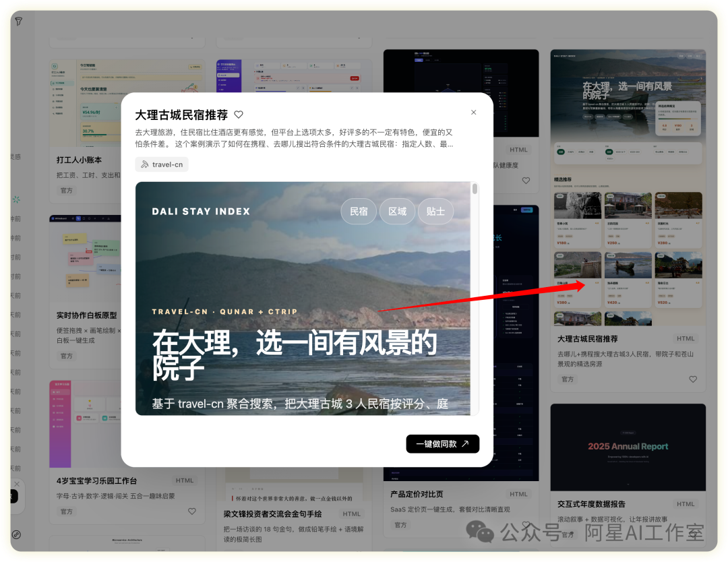Click the 一键做同款 button

[x=442, y=443]
